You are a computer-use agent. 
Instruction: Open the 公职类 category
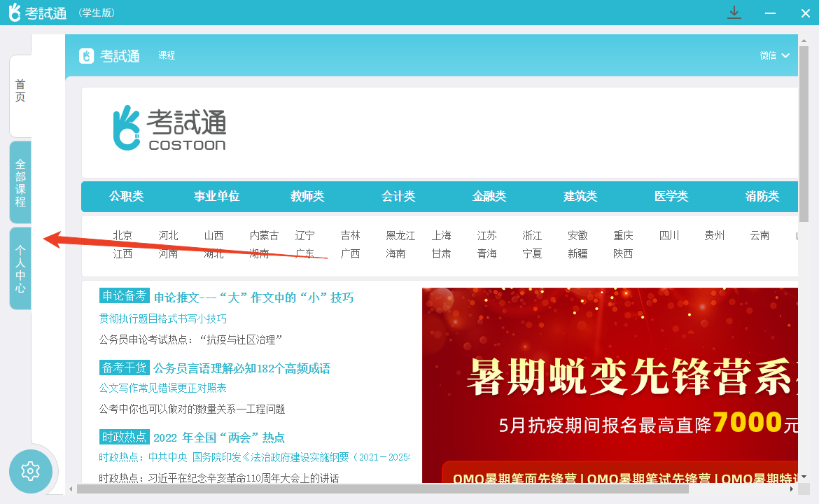127,197
